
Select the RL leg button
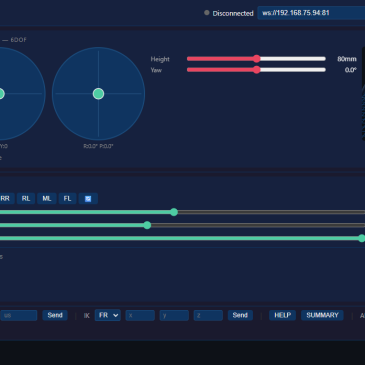pyautogui.click(x=26, y=199)
